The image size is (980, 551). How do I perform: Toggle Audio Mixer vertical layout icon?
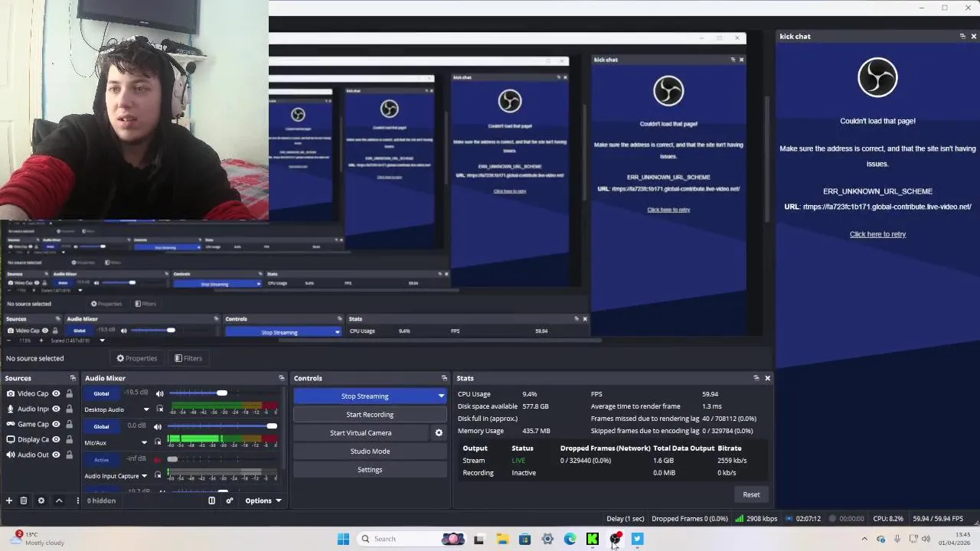coord(212,500)
